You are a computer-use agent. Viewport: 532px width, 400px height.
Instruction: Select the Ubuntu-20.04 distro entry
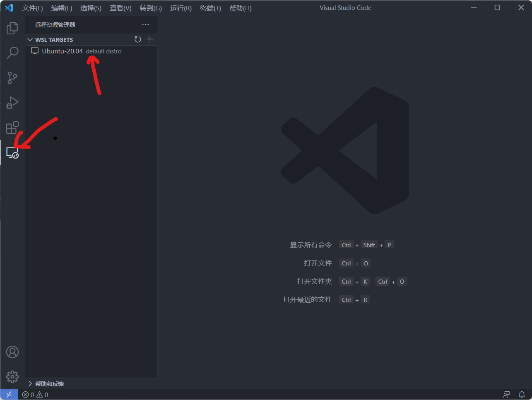tap(91, 51)
